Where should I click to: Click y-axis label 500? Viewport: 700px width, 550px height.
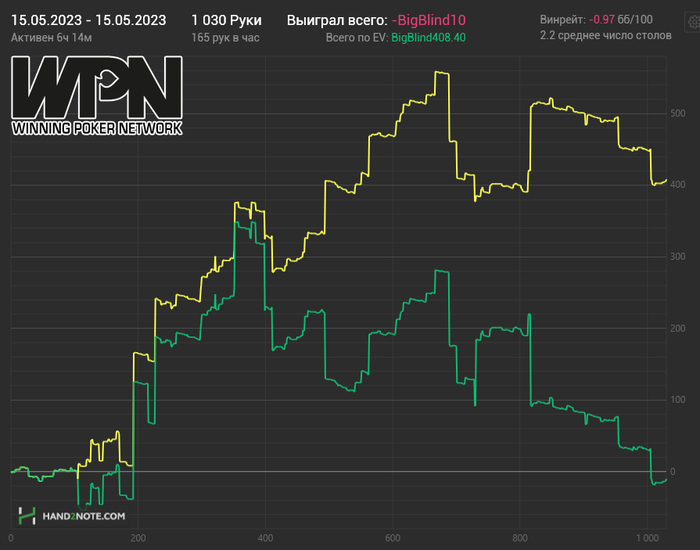(678, 113)
